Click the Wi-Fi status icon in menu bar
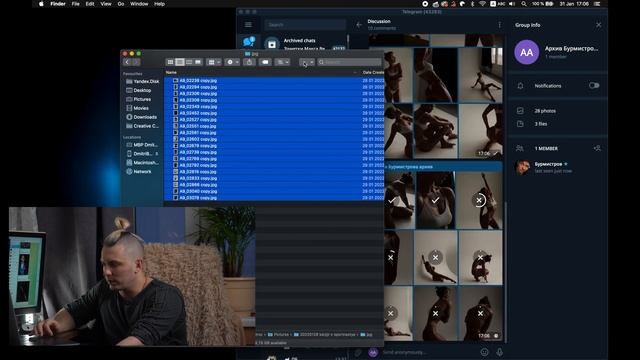Image resolution: width=640 pixels, height=360 pixels. tap(482, 4)
